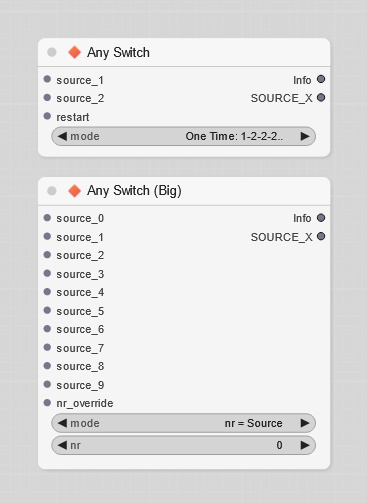
Task: Open the mode dropdown showing nr = Source
Action: click(x=184, y=423)
